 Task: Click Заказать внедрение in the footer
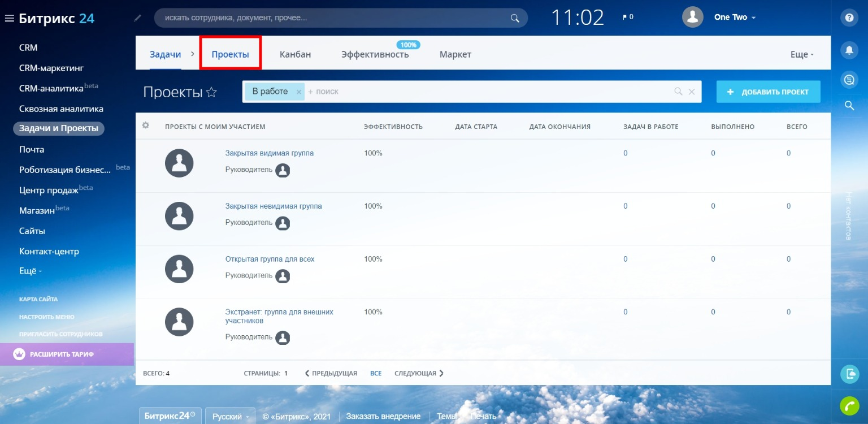coord(383,416)
